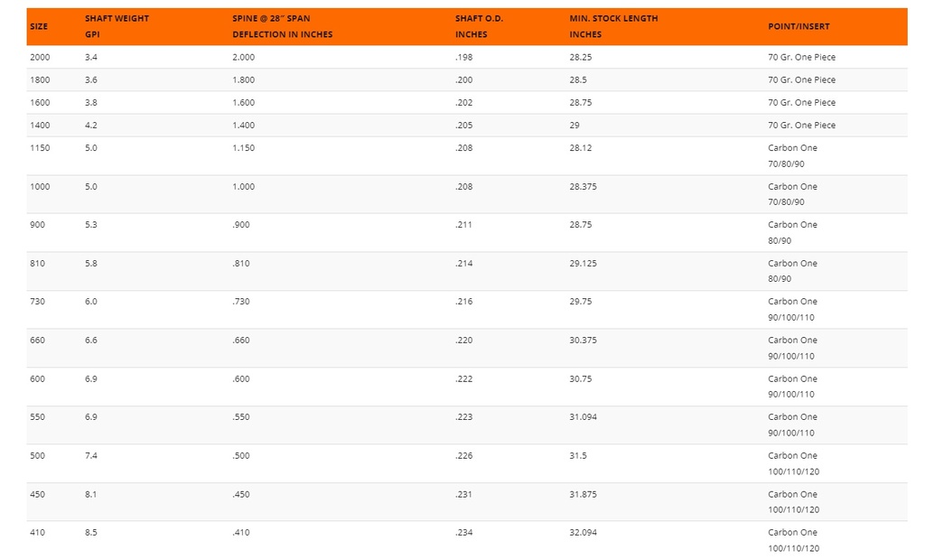This screenshot has width=925, height=560.
Task: Click the point/insert cell in the 1800 row
Action: click(801, 79)
